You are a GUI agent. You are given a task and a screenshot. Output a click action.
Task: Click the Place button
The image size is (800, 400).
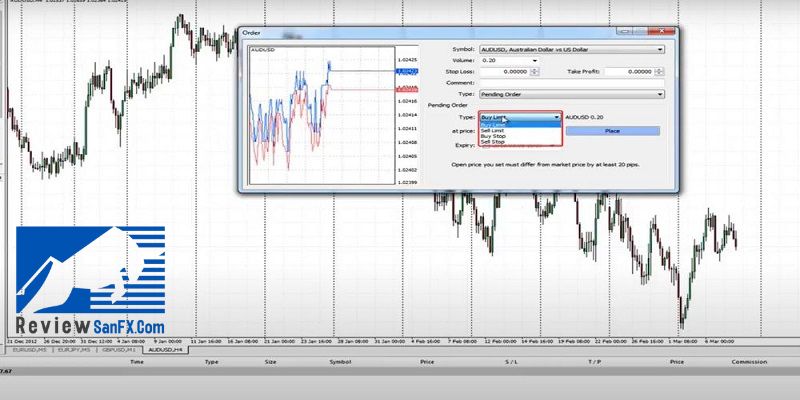(612, 131)
